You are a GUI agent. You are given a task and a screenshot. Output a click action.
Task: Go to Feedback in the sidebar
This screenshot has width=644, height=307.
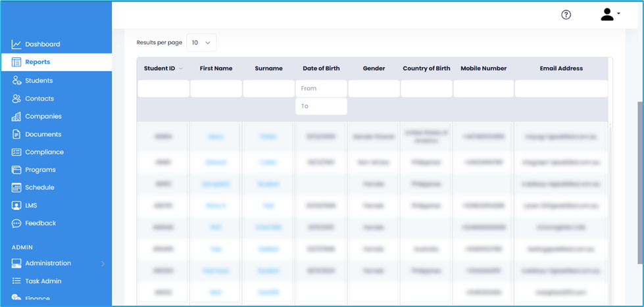[x=40, y=223]
